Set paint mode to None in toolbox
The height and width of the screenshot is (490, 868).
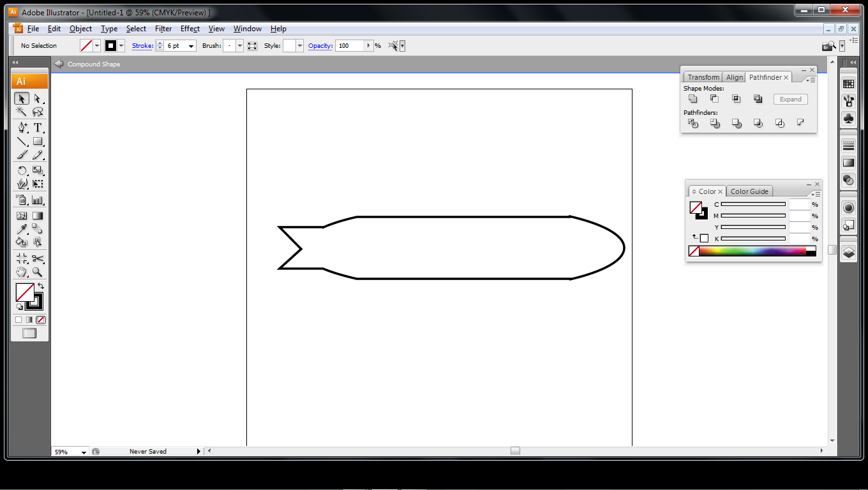coord(41,320)
